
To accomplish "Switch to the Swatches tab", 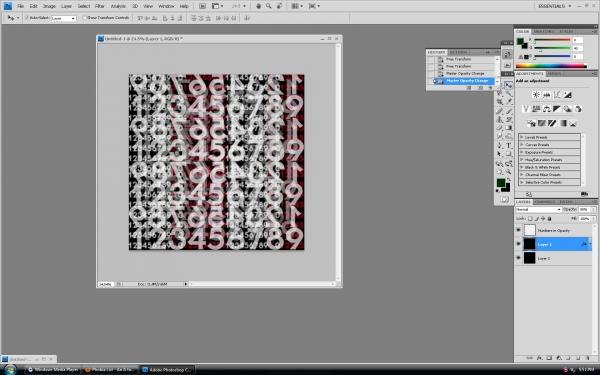I will 543,31.
